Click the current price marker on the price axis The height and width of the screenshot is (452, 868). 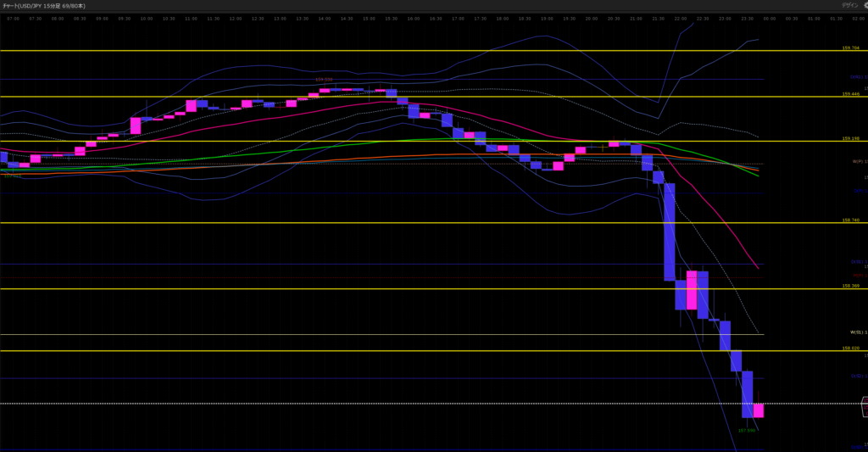pyautogui.click(x=864, y=408)
